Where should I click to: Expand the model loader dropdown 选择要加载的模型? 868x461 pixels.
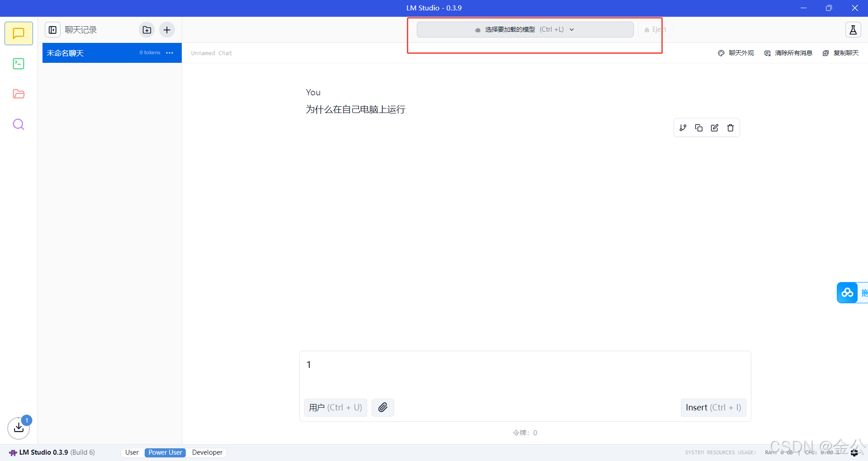coord(525,30)
